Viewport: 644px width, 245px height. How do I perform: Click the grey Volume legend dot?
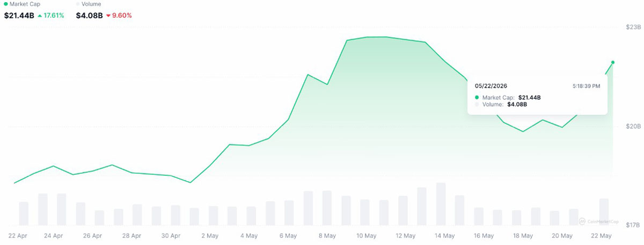[x=78, y=4]
